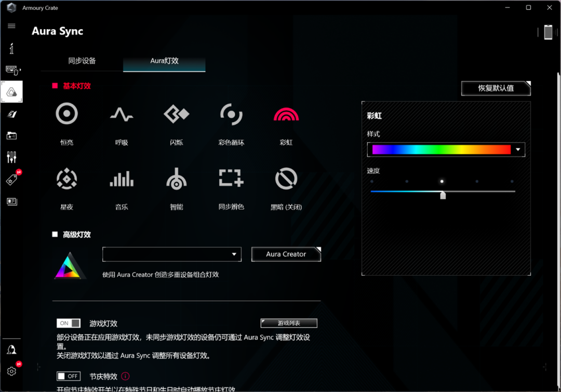Click the device phone icon top right
Viewport: 561px width, 392px height.
548,32
